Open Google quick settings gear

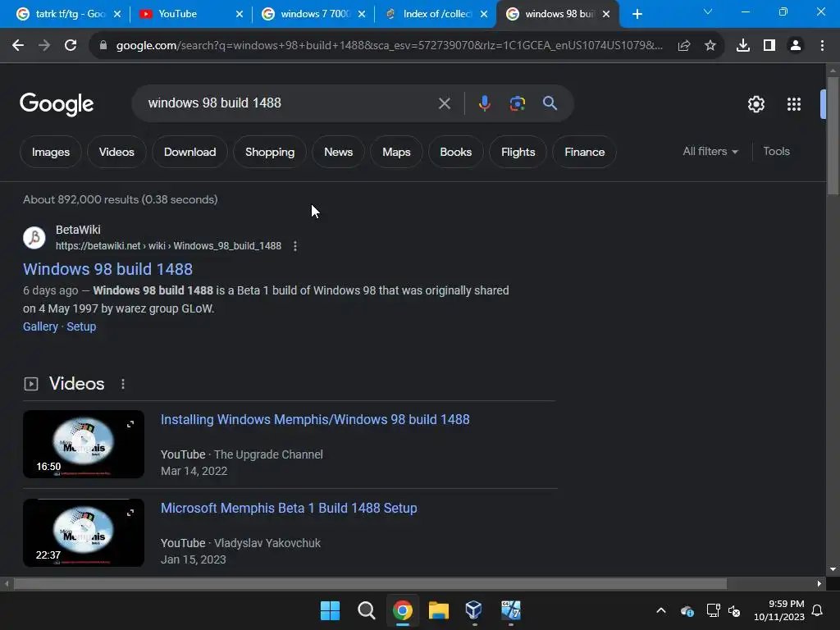tap(756, 104)
